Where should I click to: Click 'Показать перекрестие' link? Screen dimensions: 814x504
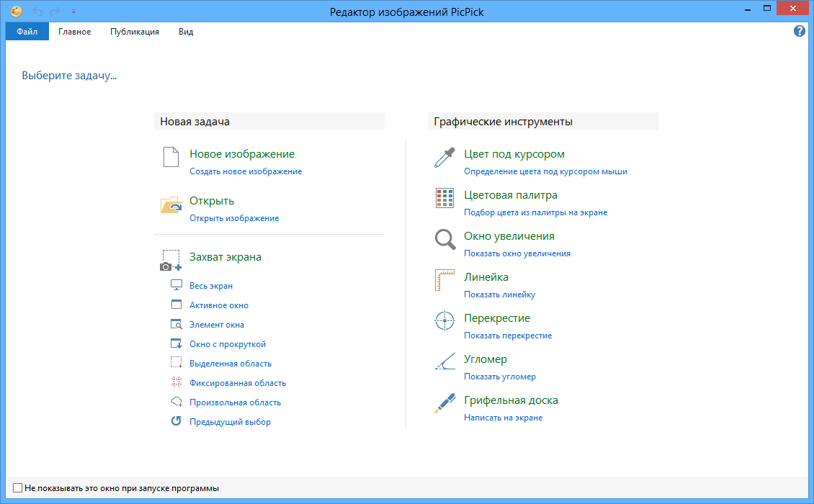tap(508, 336)
